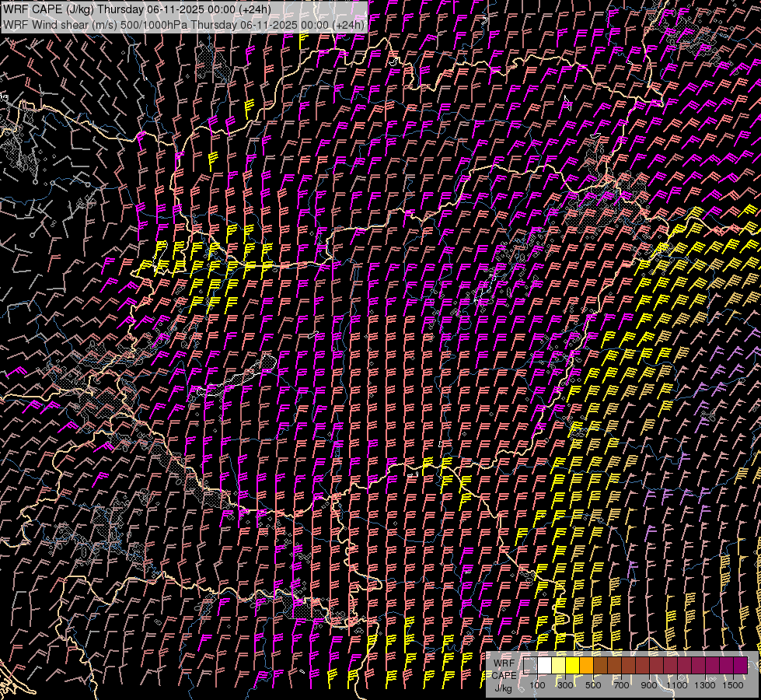Select the orange CAPE legend swatch
This screenshot has width=761, height=700.
coord(587,666)
